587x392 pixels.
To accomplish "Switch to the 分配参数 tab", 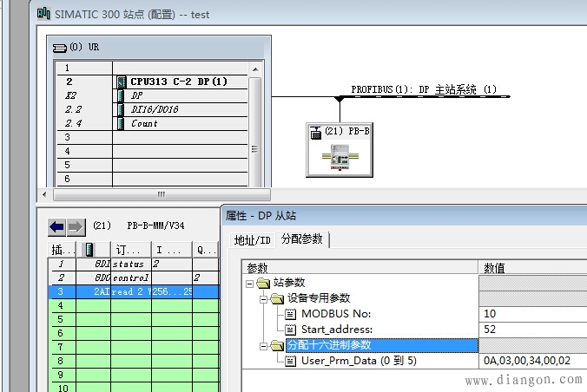I will tap(301, 238).
